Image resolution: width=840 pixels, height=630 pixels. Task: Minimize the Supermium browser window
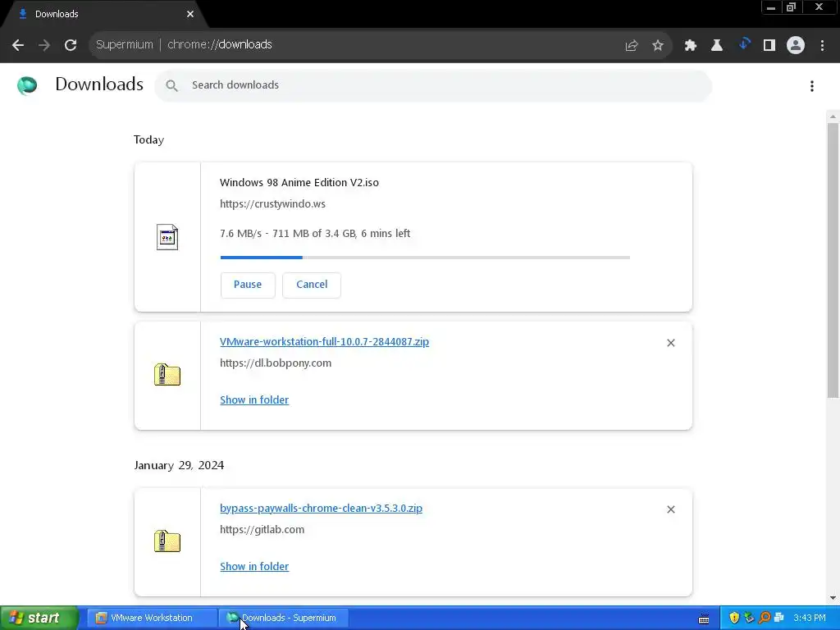[x=771, y=7]
